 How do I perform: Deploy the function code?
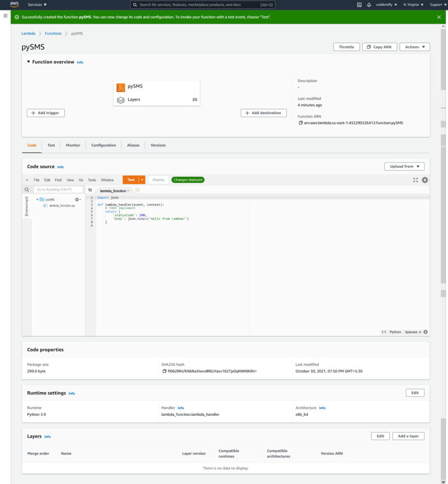pos(158,180)
